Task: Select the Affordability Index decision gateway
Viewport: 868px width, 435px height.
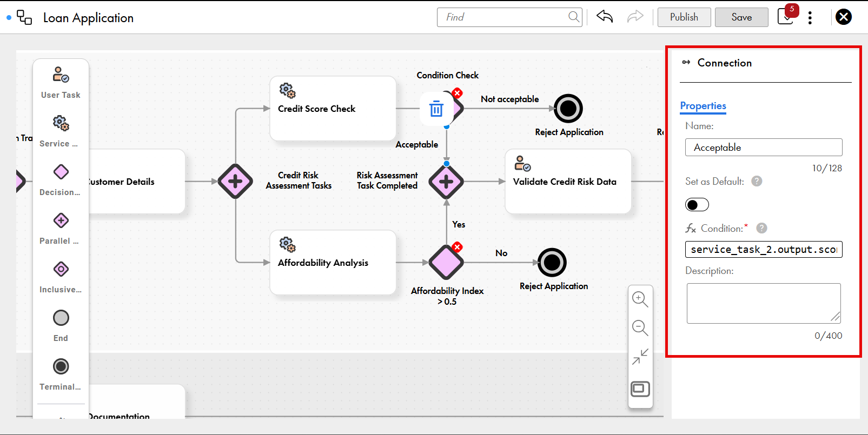Action: [446, 263]
